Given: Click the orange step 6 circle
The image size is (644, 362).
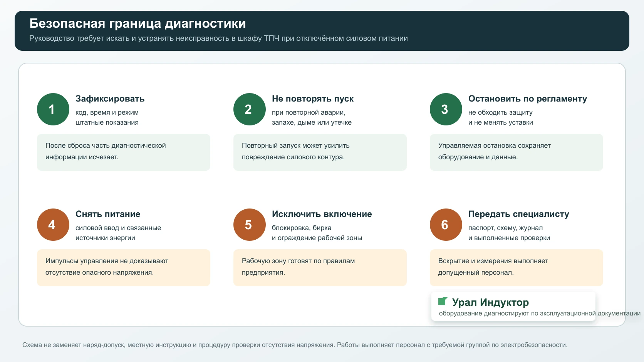Looking at the screenshot, I should pos(446,225).
